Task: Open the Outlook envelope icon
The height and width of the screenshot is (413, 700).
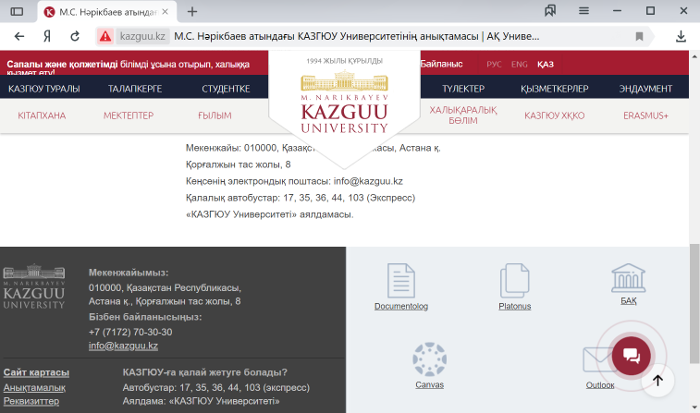Action: tap(598, 359)
